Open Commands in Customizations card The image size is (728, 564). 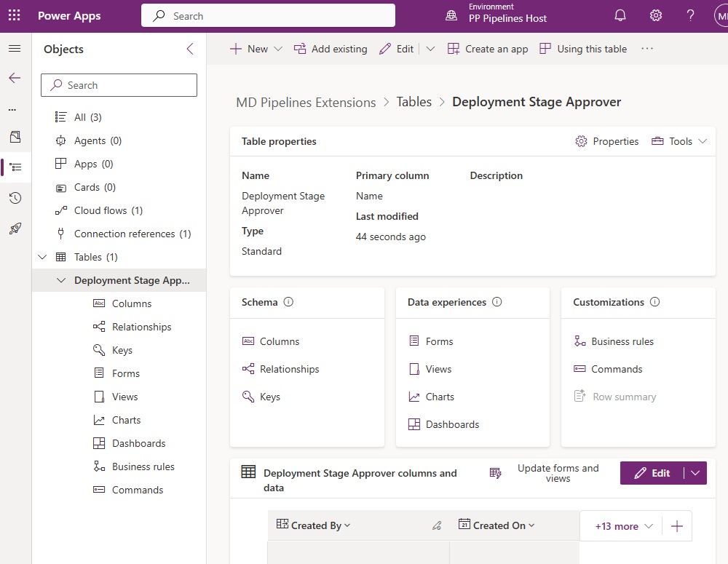(608, 369)
